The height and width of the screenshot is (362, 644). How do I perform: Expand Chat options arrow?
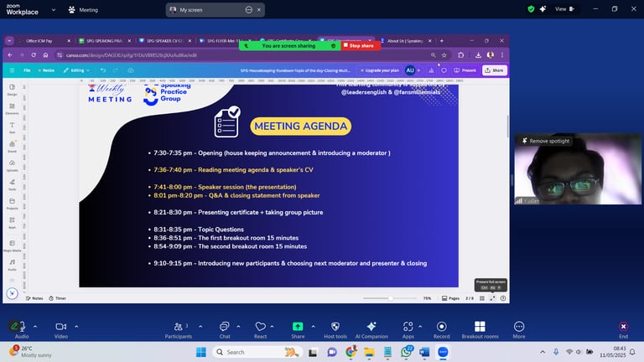click(238, 327)
